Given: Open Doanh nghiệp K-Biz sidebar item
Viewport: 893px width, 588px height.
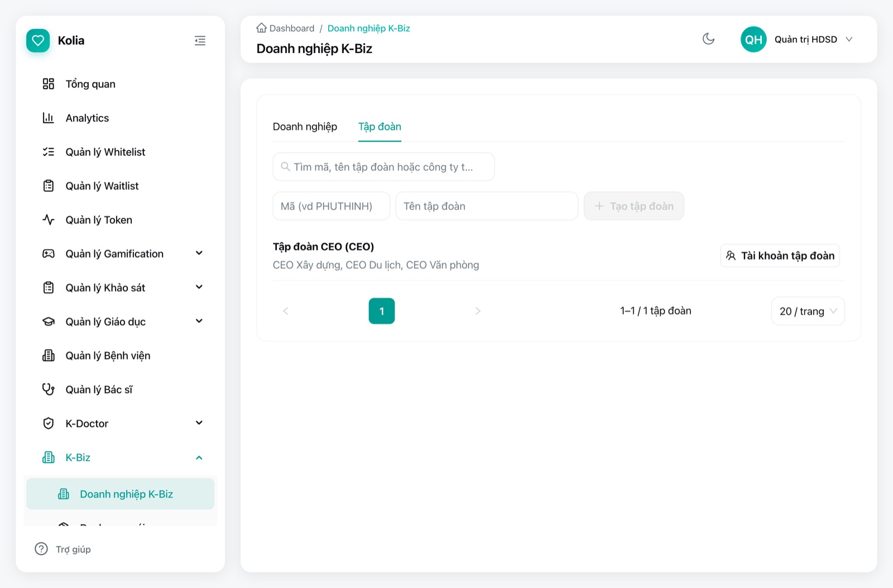Looking at the screenshot, I should coord(120,494).
